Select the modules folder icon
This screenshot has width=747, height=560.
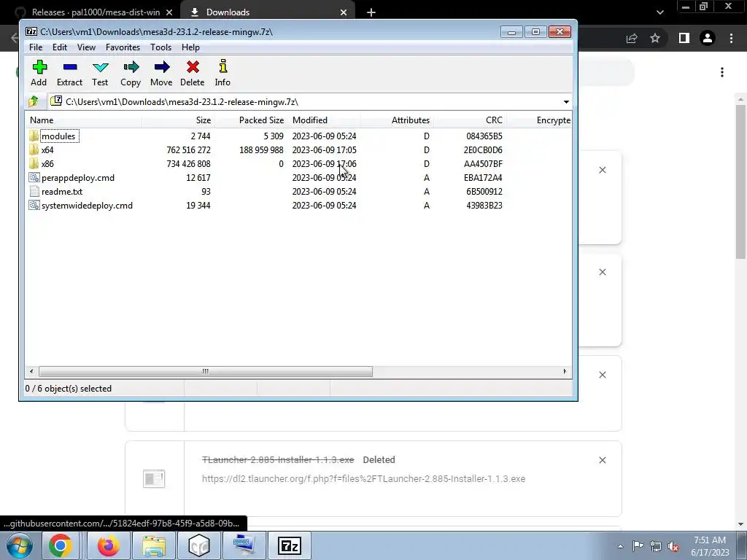[34, 136]
